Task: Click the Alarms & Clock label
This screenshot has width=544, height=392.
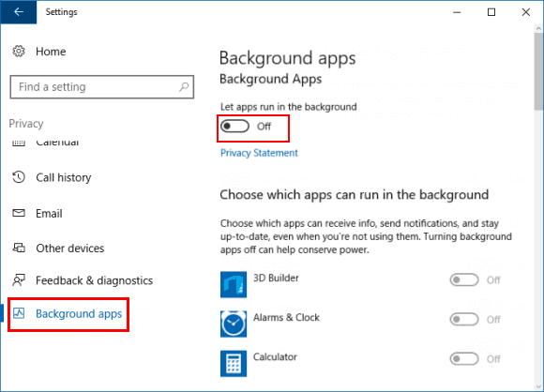Action: pos(286,317)
